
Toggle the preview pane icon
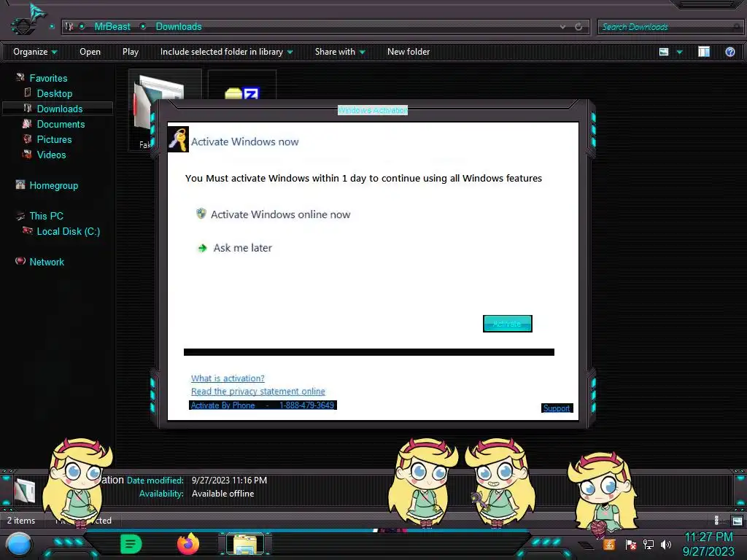704,52
